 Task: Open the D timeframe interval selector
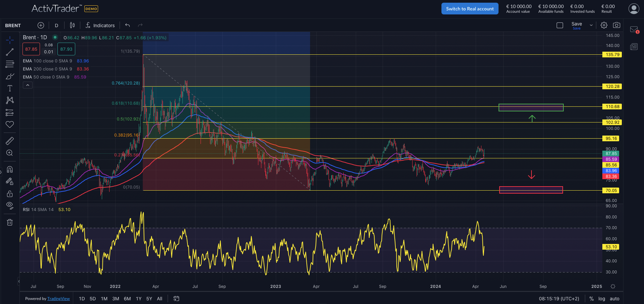point(56,26)
